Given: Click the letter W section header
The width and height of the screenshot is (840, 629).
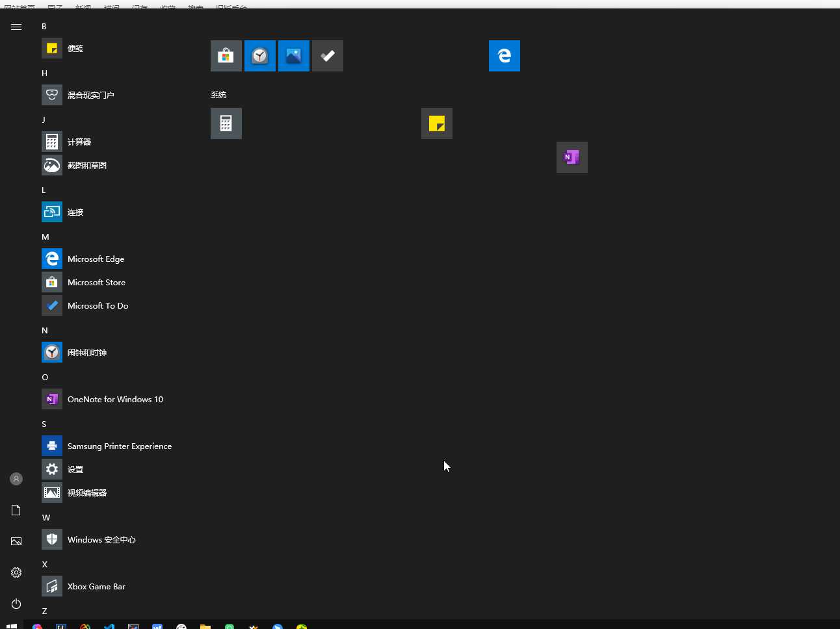Looking at the screenshot, I should coord(46,518).
